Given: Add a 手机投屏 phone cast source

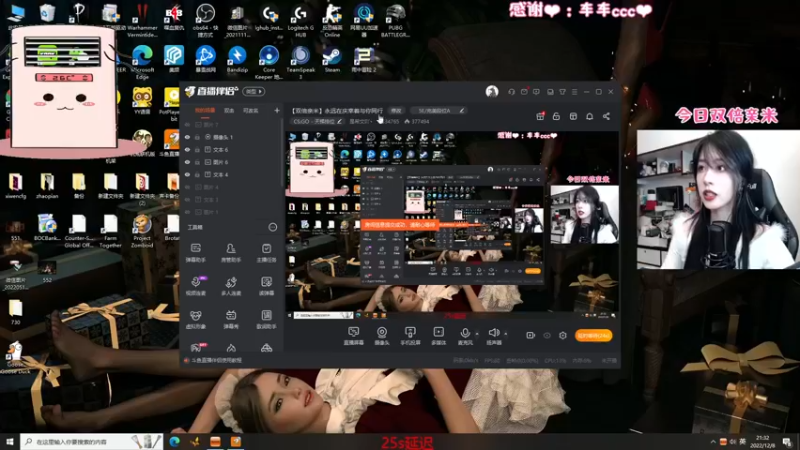Looking at the screenshot, I should click(x=410, y=336).
